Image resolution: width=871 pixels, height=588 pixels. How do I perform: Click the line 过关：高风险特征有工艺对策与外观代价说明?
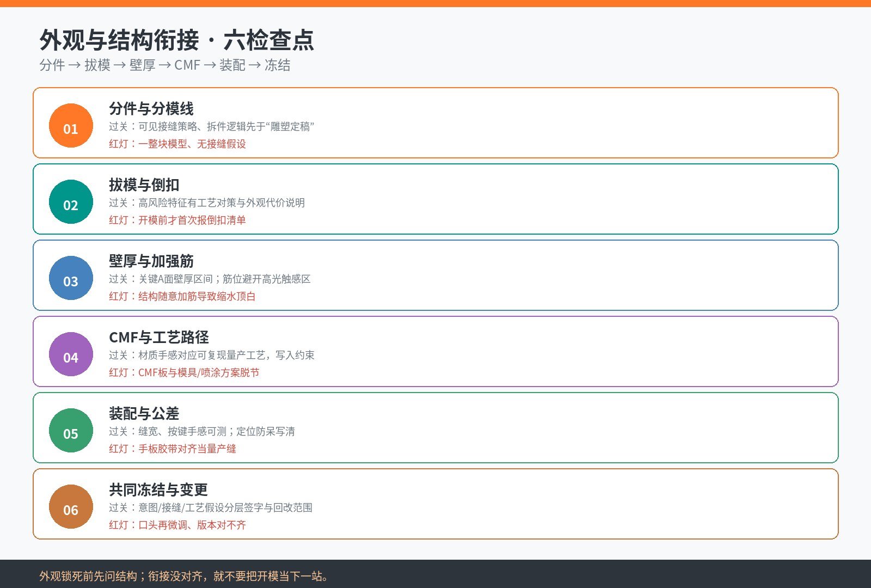coord(207,203)
